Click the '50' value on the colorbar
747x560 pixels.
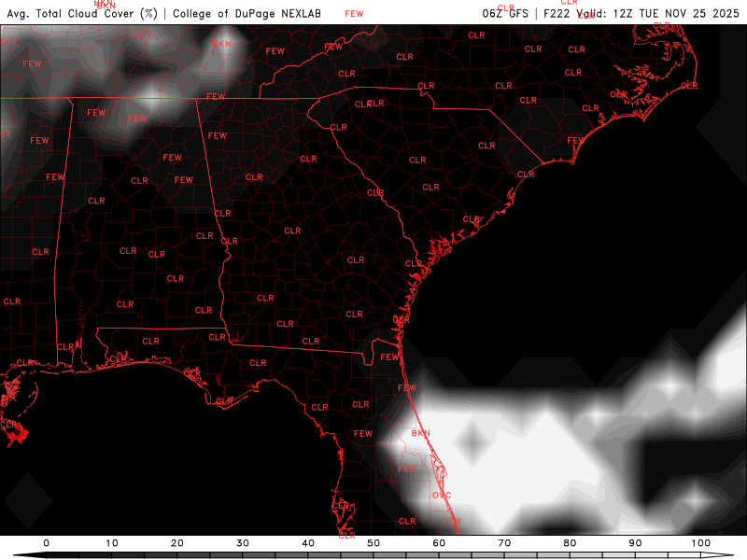[x=373, y=543]
